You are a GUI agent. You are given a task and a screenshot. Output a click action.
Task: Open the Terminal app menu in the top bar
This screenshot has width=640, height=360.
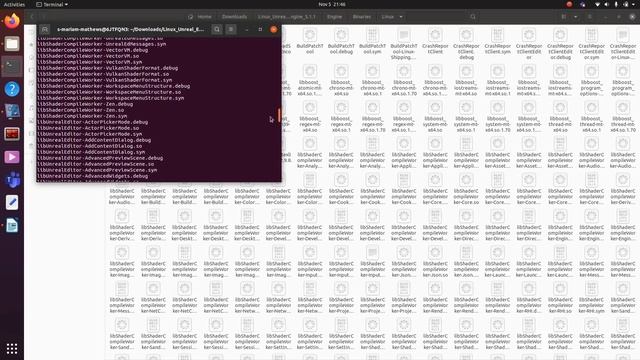[52, 4]
